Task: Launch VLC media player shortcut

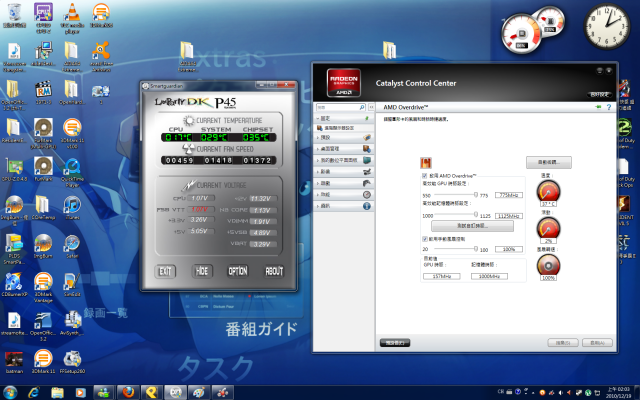Action: click(72, 17)
